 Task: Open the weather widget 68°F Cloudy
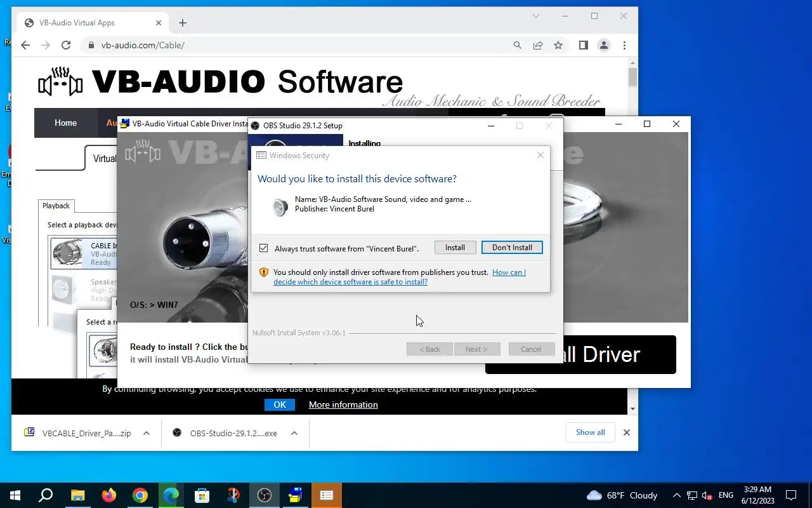coord(622,495)
